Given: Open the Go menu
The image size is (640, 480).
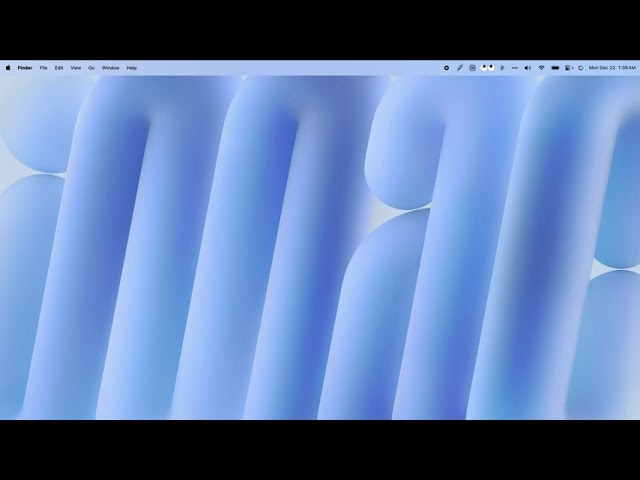Looking at the screenshot, I should [x=91, y=68].
